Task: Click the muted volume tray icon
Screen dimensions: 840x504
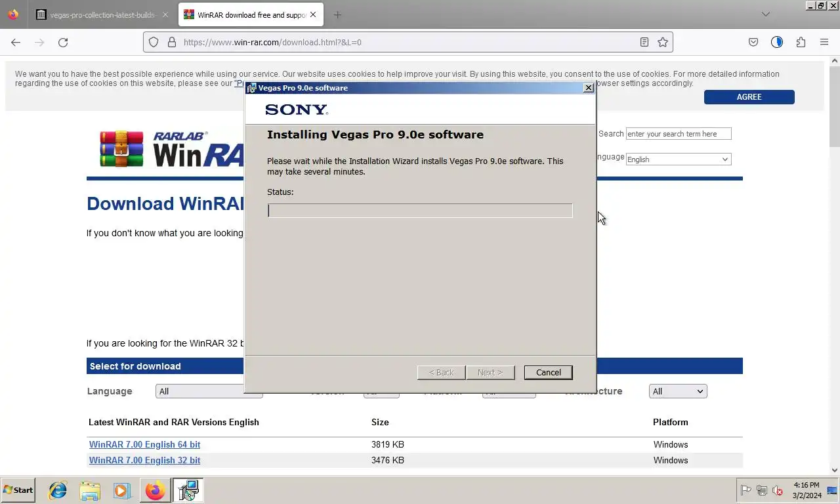Action: click(778, 490)
